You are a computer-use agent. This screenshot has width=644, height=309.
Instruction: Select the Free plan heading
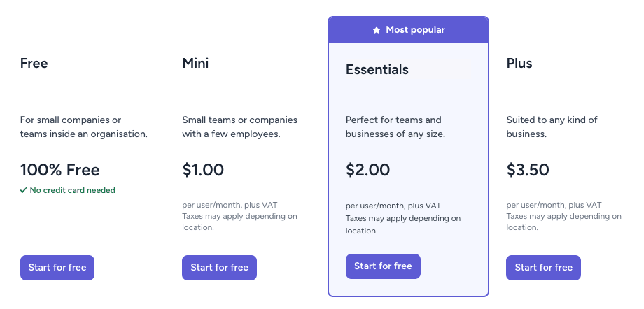click(34, 64)
